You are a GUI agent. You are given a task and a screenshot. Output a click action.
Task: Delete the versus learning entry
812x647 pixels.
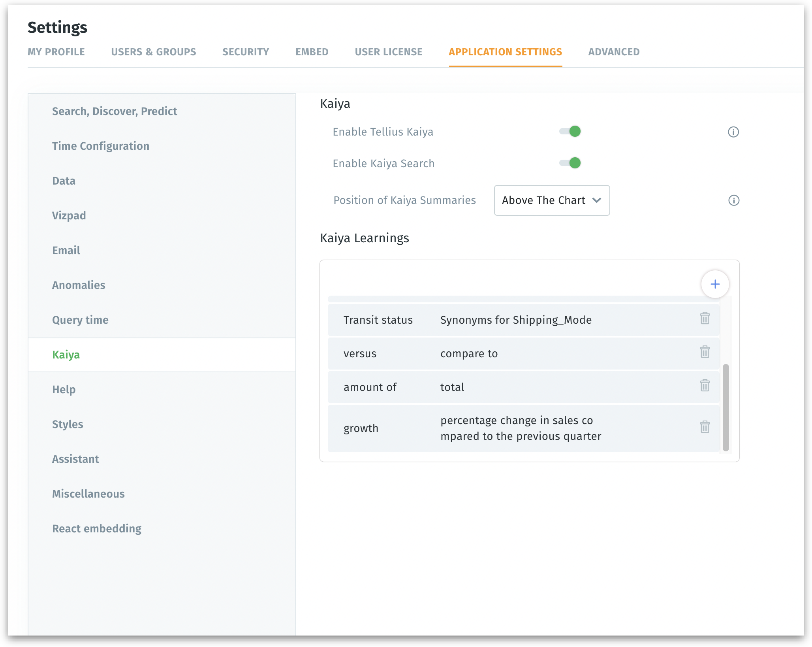705,352
